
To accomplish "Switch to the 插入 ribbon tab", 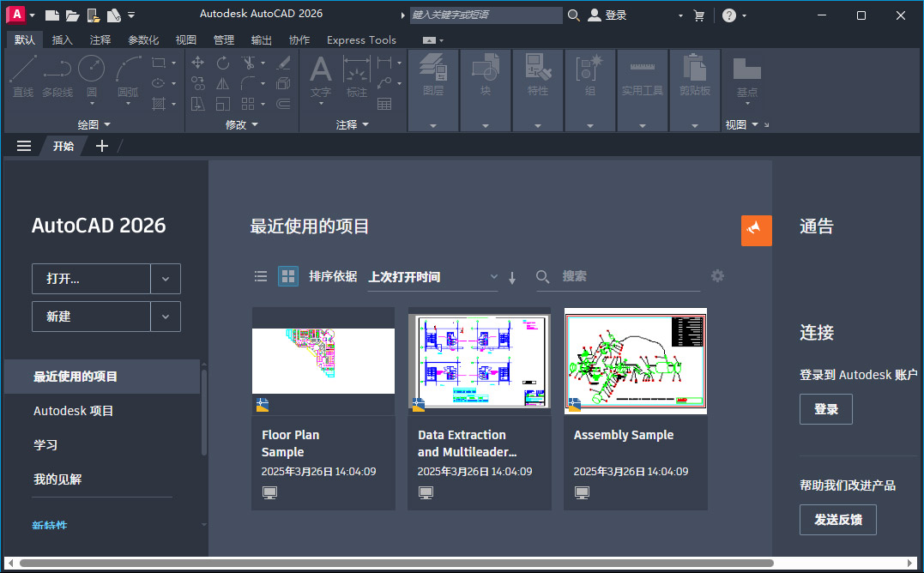I will coord(62,39).
